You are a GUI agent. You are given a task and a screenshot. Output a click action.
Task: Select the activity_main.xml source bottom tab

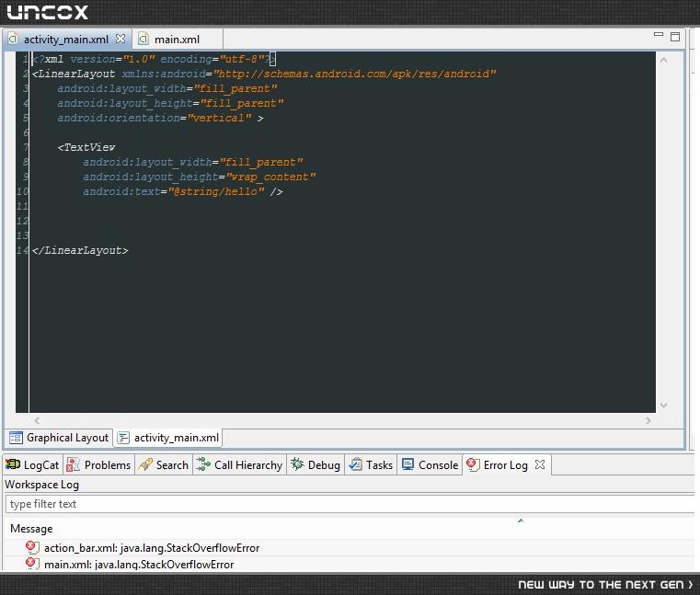tap(168, 438)
